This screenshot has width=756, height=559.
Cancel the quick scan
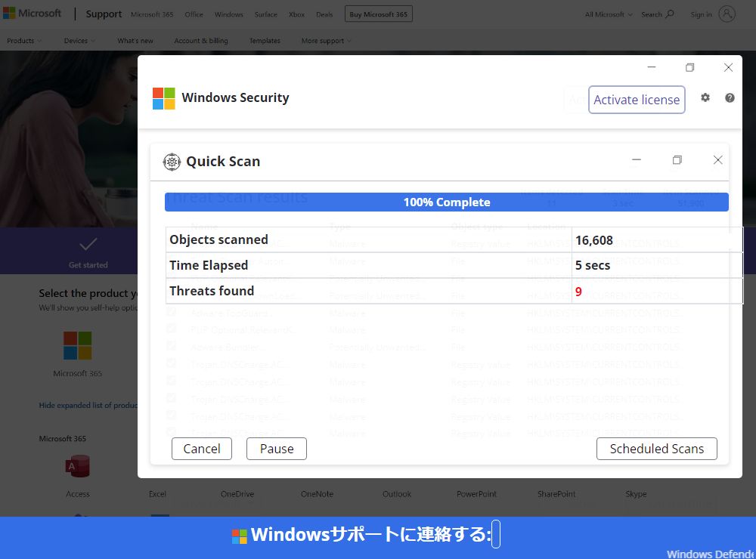(202, 449)
